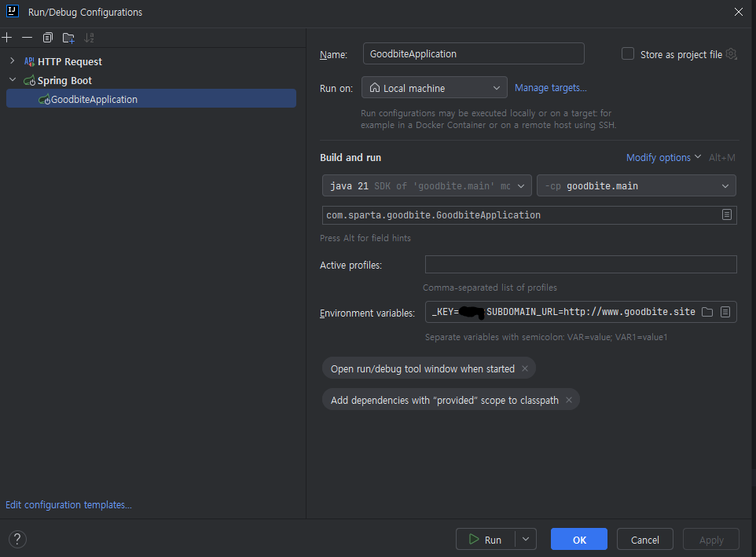Close the Run/Debug Configurations dialog
This screenshot has width=756, height=557.
click(738, 12)
